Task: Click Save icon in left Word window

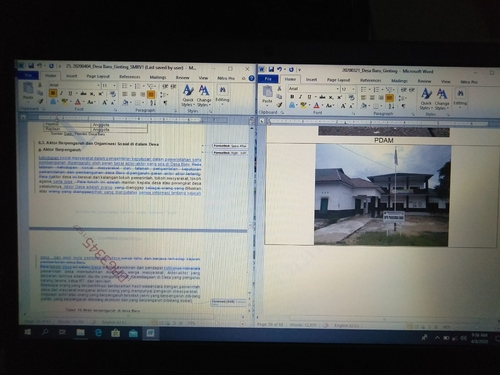Action: tap(31, 66)
